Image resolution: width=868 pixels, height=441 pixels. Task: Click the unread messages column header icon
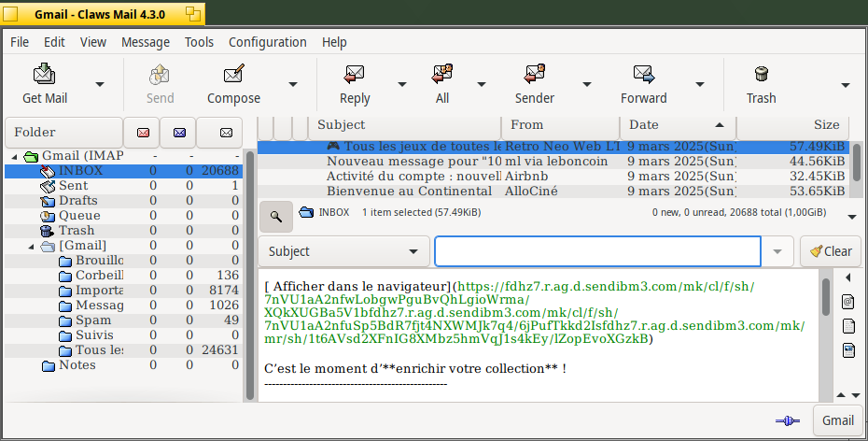[x=179, y=133]
